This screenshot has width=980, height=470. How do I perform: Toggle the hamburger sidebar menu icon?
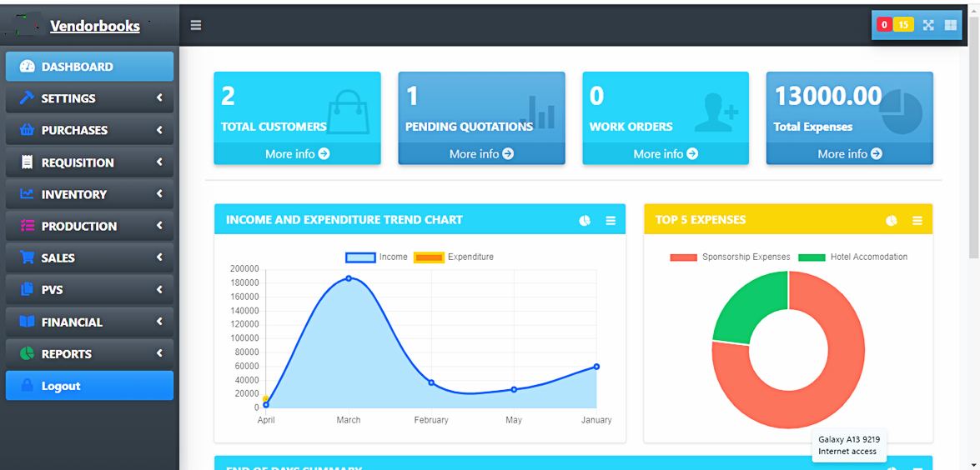point(196,25)
